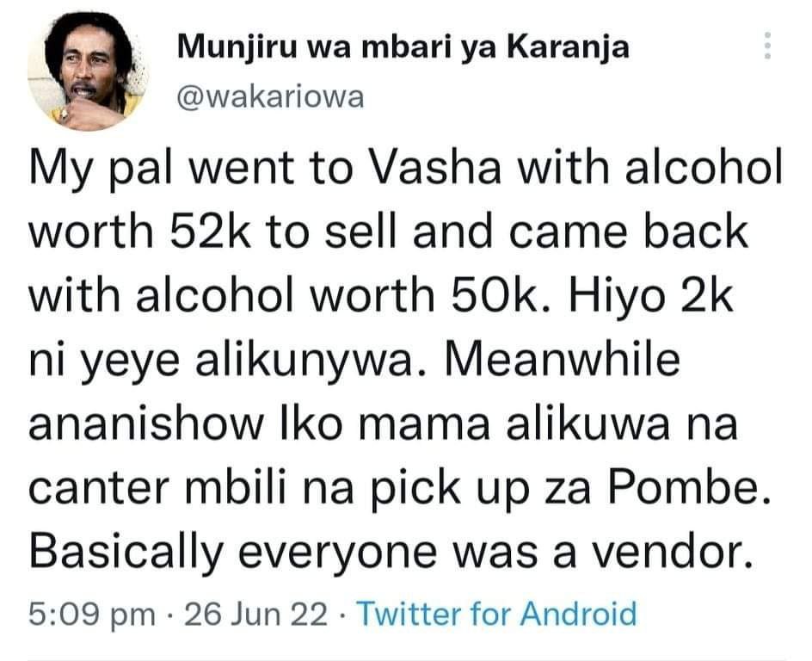Open the tweet's three-dot more options menu
Screen dimensions: 812x661
click(x=767, y=46)
